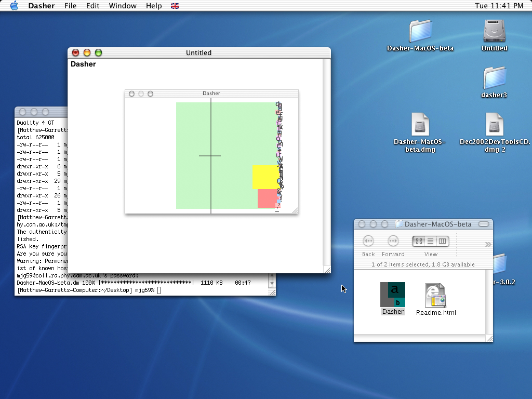Expand the Finder toolbar overflow chevron
Viewport: 532px width, 399px height.
tap(488, 244)
